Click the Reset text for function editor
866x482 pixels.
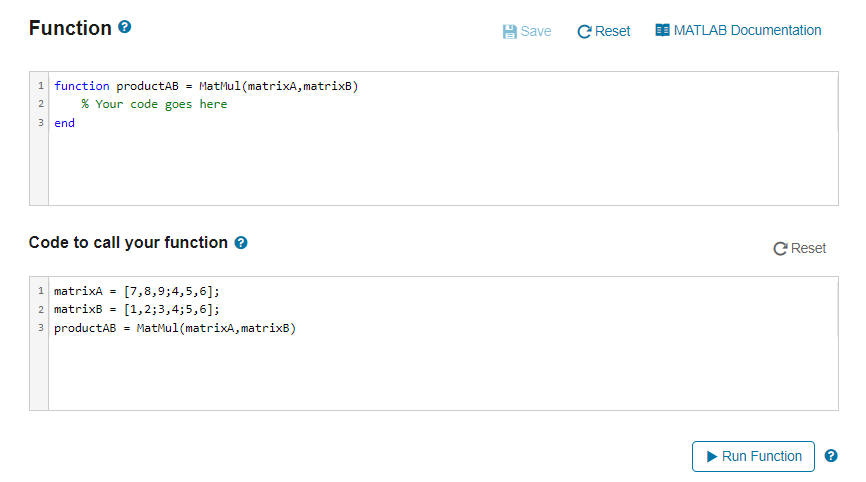pyautogui.click(x=612, y=31)
